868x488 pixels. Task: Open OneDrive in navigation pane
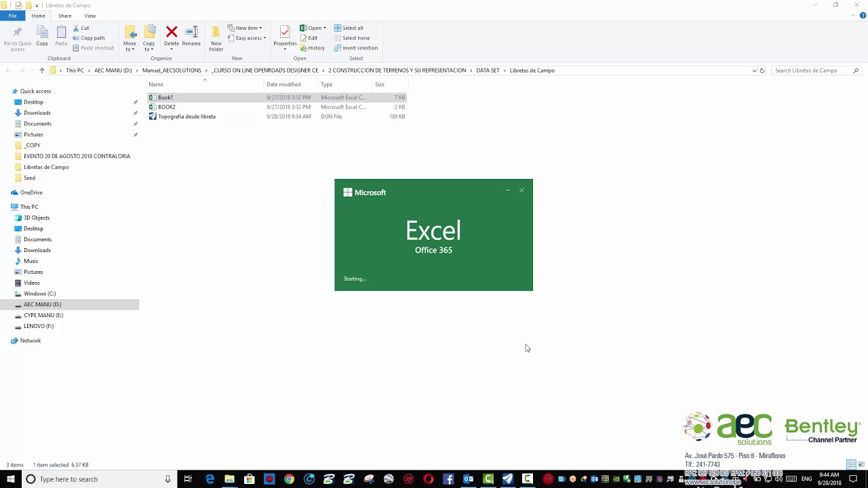[31, 192]
